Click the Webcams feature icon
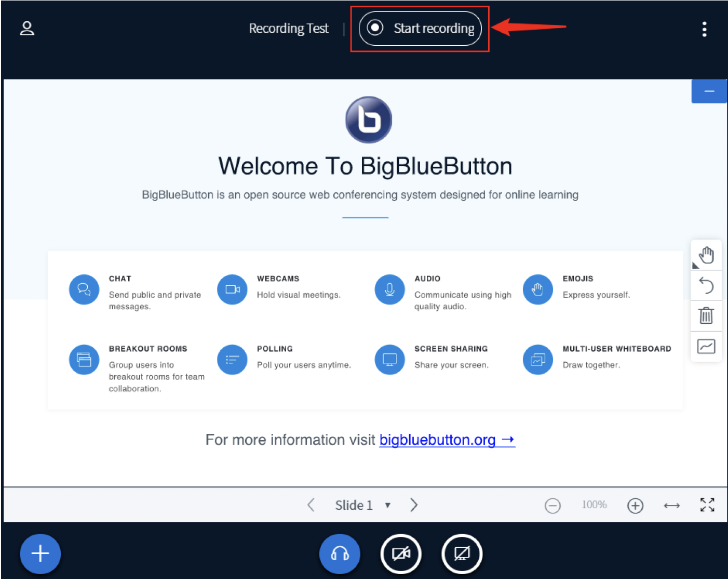 [x=232, y=289]
